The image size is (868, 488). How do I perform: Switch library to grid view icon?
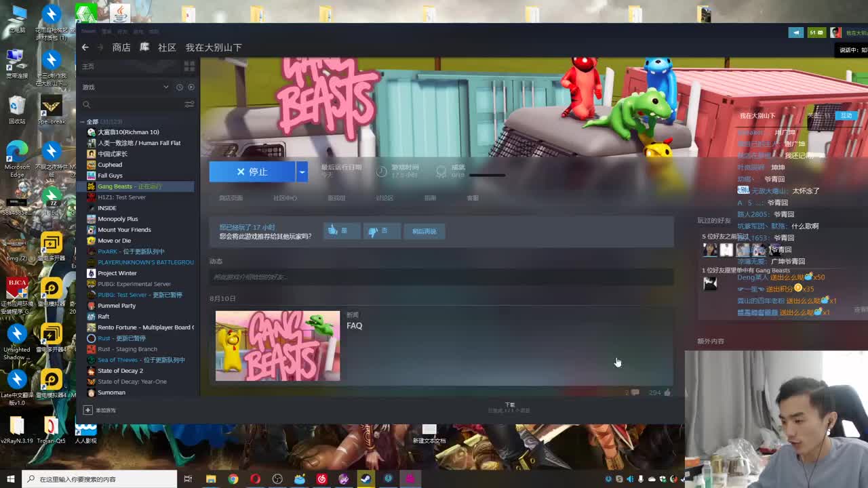[189, 66]
